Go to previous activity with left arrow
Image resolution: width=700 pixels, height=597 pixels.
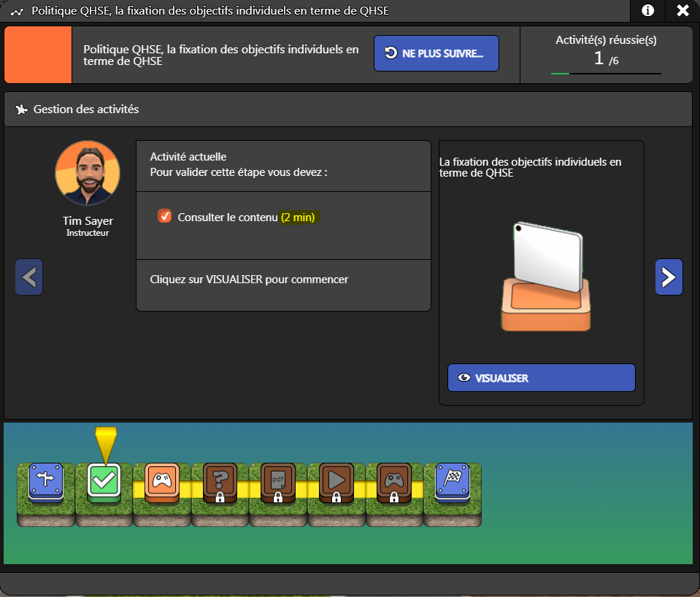(29, 277)
